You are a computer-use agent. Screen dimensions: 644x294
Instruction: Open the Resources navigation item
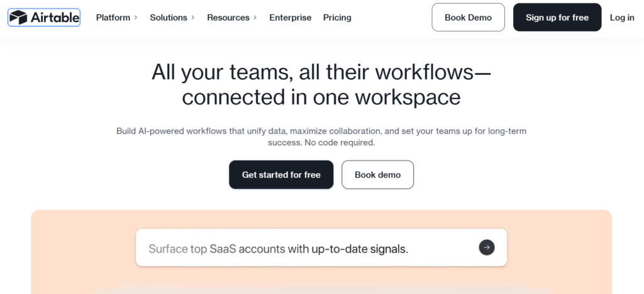228,18
